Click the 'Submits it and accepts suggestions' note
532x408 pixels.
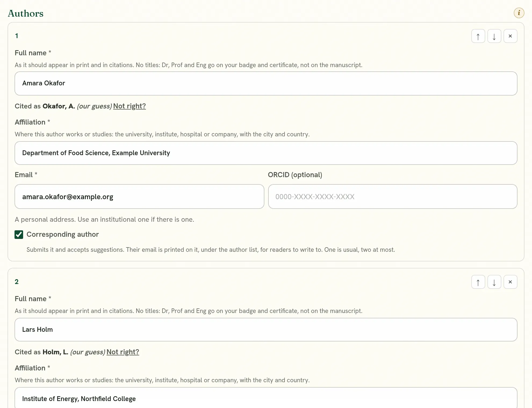211,250
